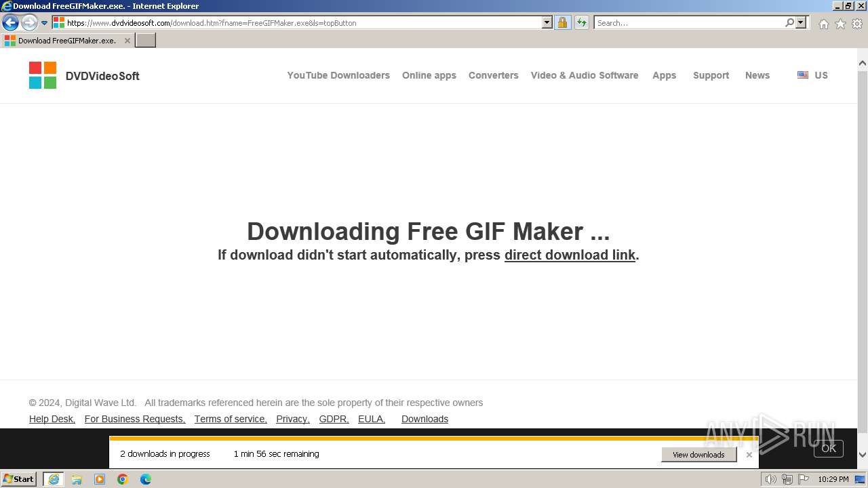868x488 pixels.
Task: Click the magnifier search icon
Action: pyautogui.click(x=789, y=22)
